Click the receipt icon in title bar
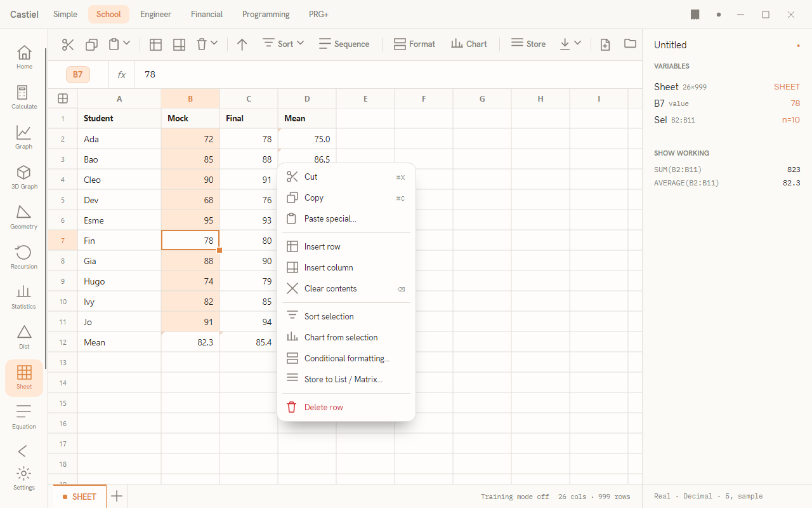812x508 pixels. pyautogui.click(x=695, y=14)
